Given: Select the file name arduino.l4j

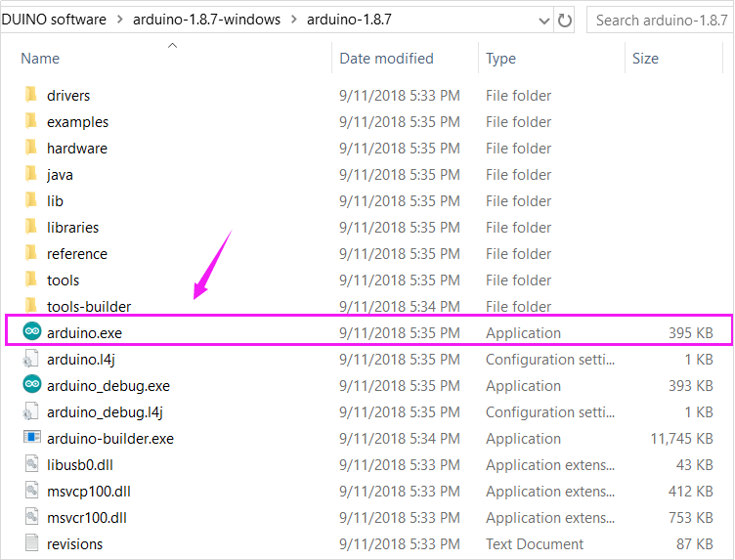Looking at the screenshot, I should (x=80, y=360).
